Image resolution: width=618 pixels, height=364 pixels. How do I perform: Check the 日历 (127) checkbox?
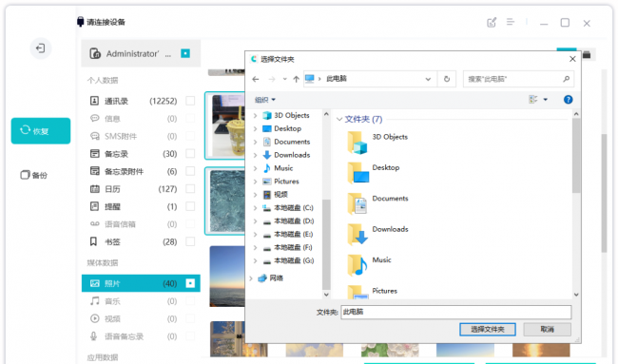(190, 189)
